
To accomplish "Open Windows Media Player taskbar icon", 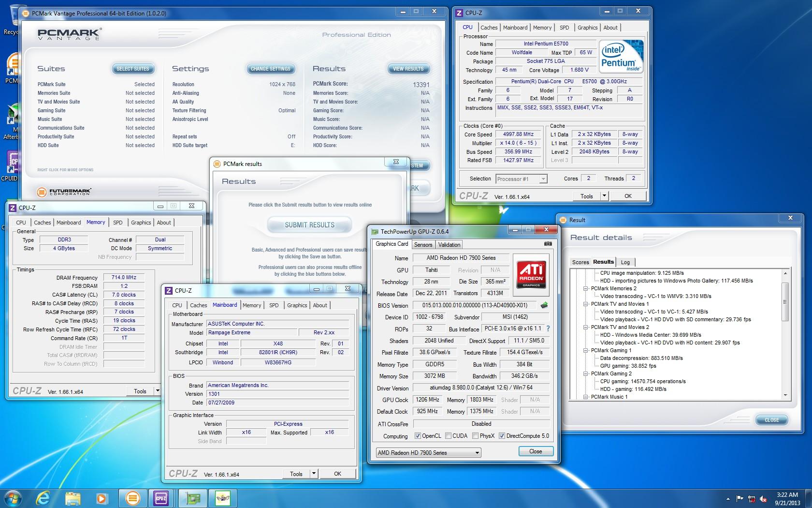I will pyautogui.click(x=102, y=498).
